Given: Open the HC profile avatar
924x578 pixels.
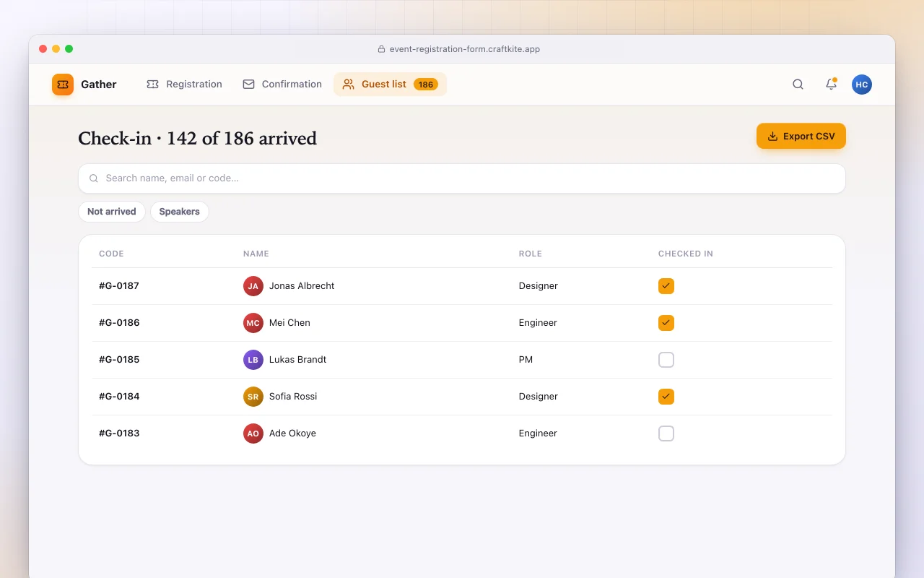Looking at the screenshot, I should pyautogui.click(x=862, y=85).
